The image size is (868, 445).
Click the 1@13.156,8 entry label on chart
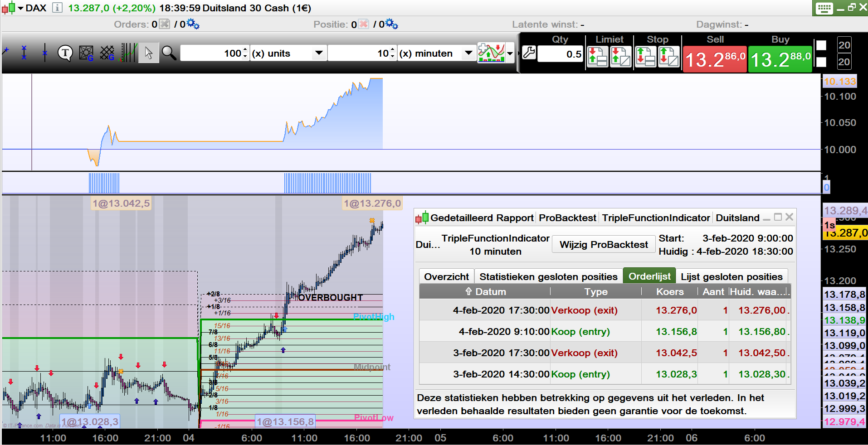pyautogui.click(x=285, y=421)
